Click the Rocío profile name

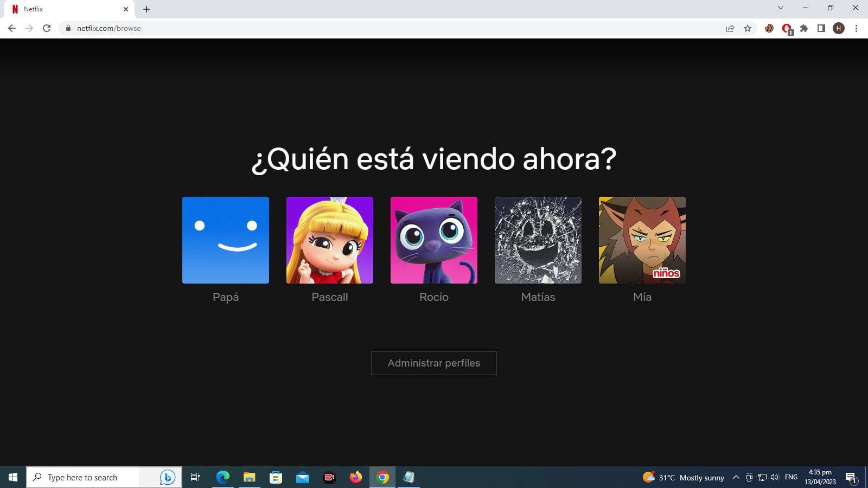click(x=434, y=297)
